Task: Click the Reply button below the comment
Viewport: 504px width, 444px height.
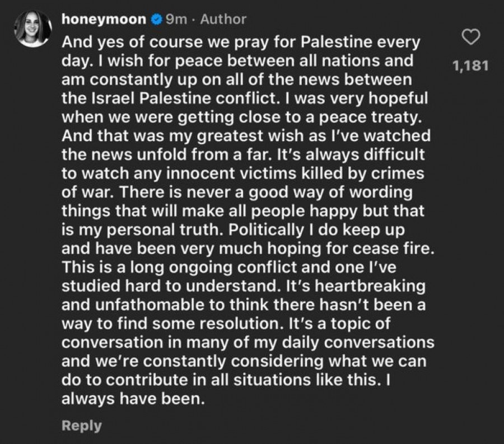Action: (x=82, y=426)
